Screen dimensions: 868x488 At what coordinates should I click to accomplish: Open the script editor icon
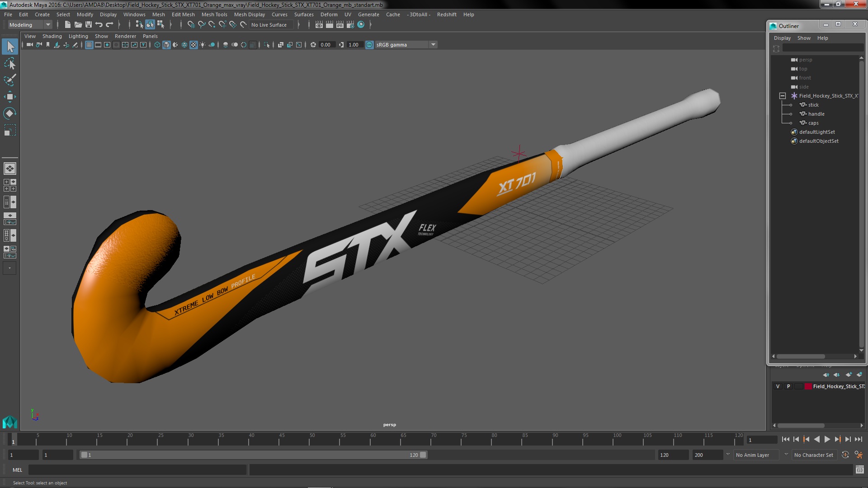coord(859,470)
